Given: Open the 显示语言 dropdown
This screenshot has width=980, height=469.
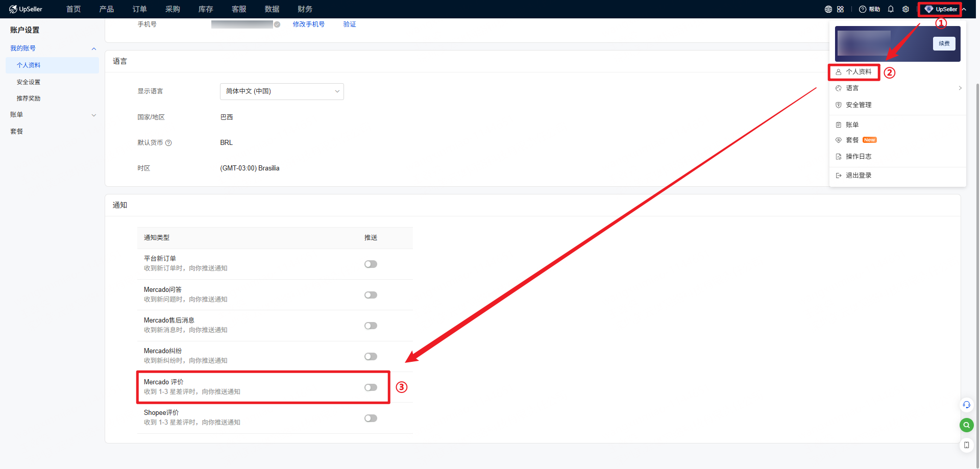Looking at the screenshot, I should (x=282, y=91).
